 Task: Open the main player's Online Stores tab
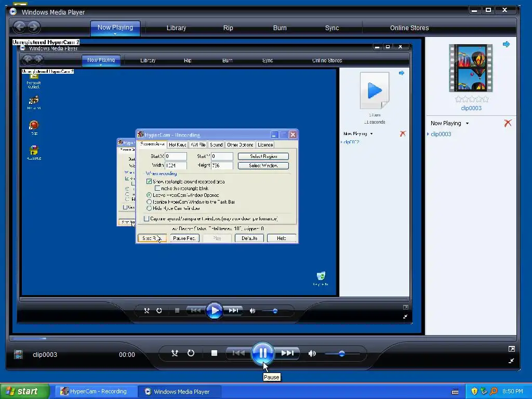409,28
